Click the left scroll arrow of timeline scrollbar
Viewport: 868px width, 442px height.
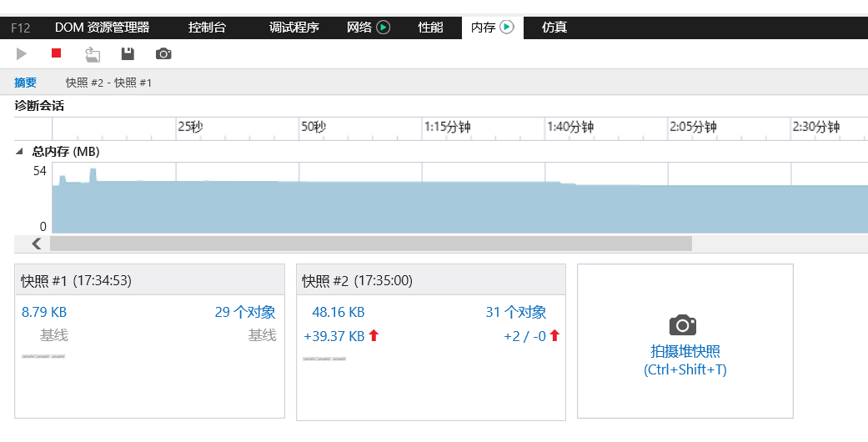(x=37, y=244)
